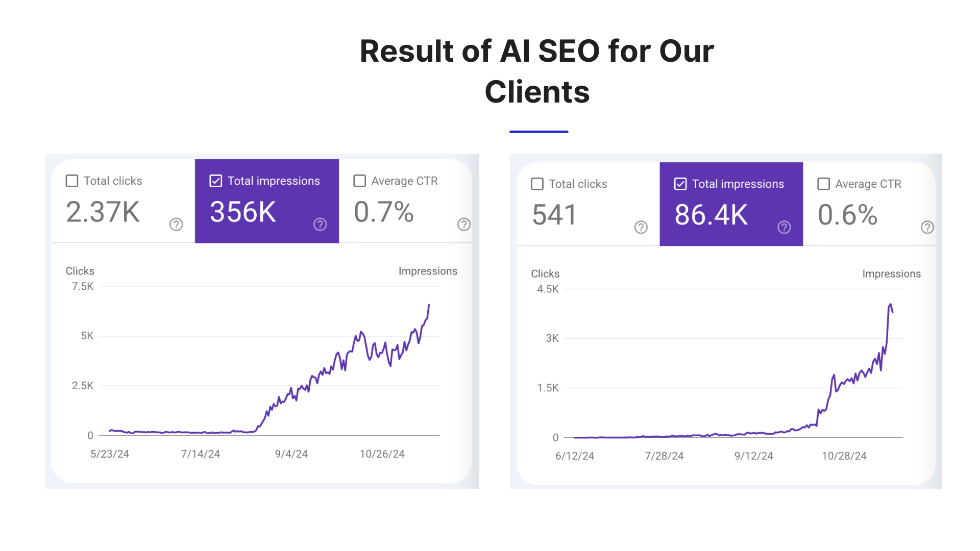Click question mark beside 0.6% average CTR
This screenshot has height=551, width=980.
[927, 228]
